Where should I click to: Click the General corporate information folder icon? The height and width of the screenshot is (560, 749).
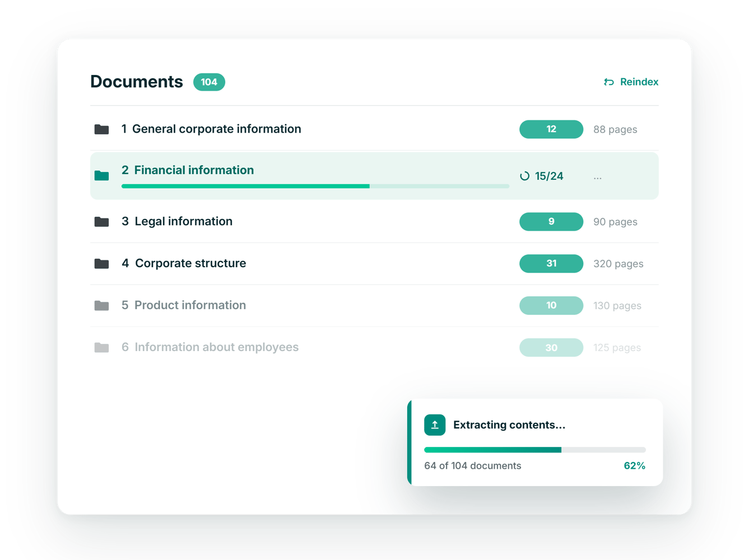click(101, 129)
